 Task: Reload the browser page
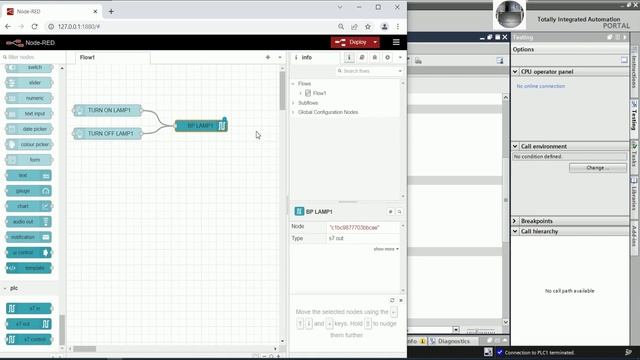pos(34,27)
